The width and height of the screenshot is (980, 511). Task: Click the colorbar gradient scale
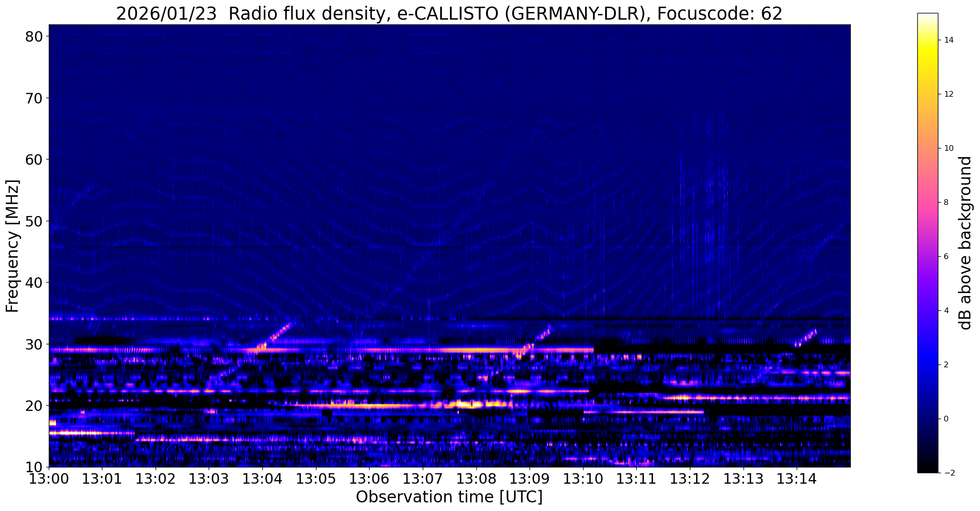927,243
